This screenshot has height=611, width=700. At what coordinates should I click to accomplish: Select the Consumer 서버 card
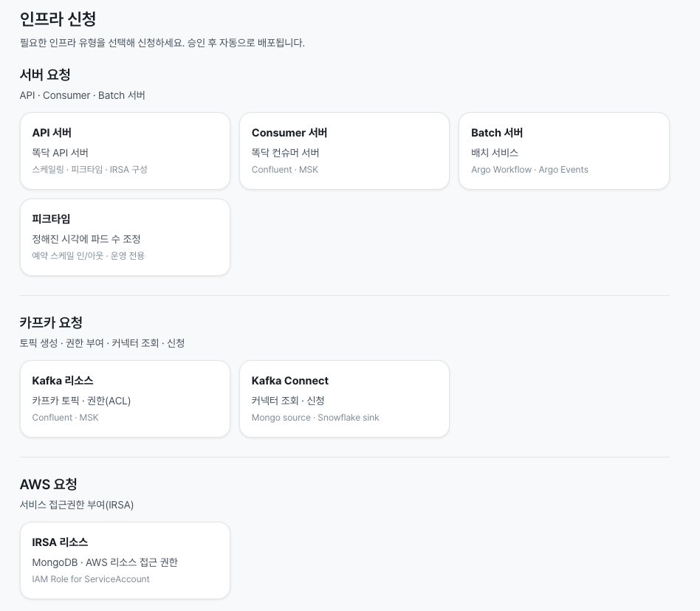[x=344, y=151]
